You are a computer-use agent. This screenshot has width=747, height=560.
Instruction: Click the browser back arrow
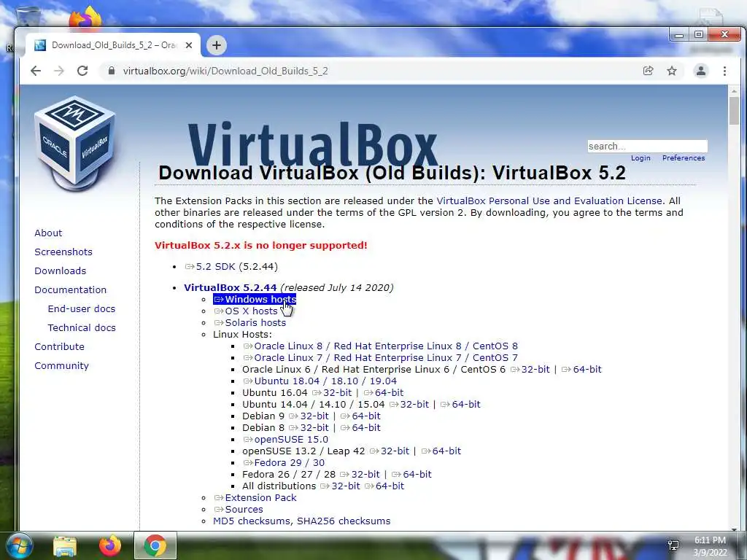point(36,71)
